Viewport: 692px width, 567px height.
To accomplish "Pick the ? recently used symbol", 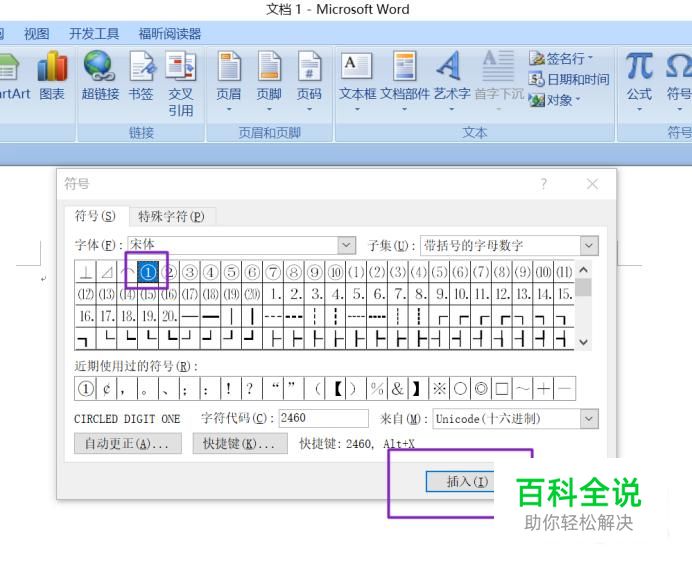I will tap(250, 389).
